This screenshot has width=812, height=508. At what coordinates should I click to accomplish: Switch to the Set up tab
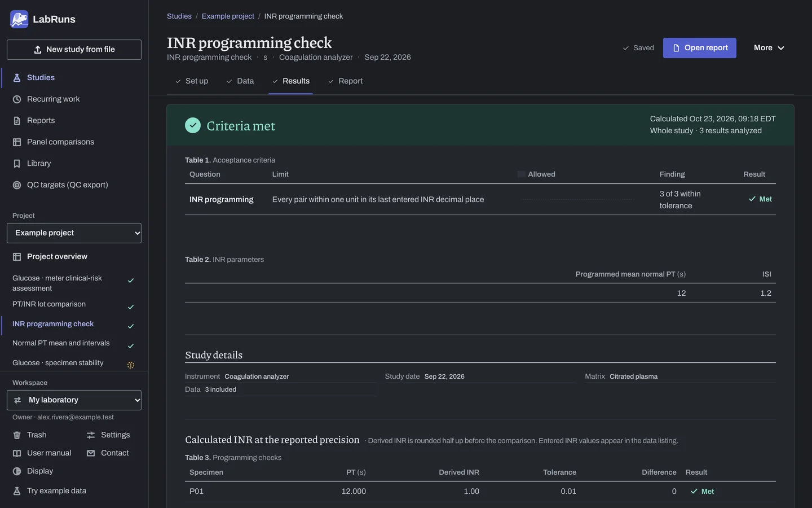(192, 81)
